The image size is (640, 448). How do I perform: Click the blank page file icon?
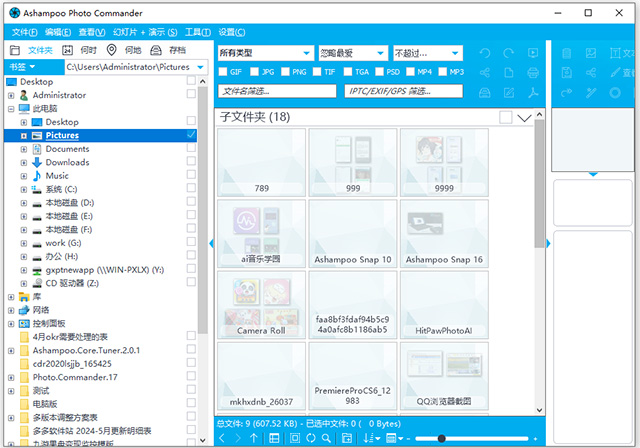[x=509, y=73]
